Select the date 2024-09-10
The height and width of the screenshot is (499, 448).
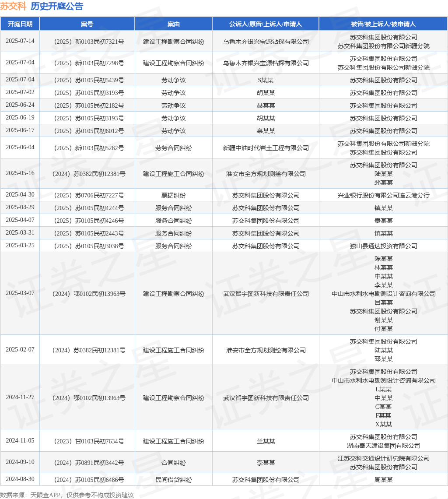pos(20,462)
